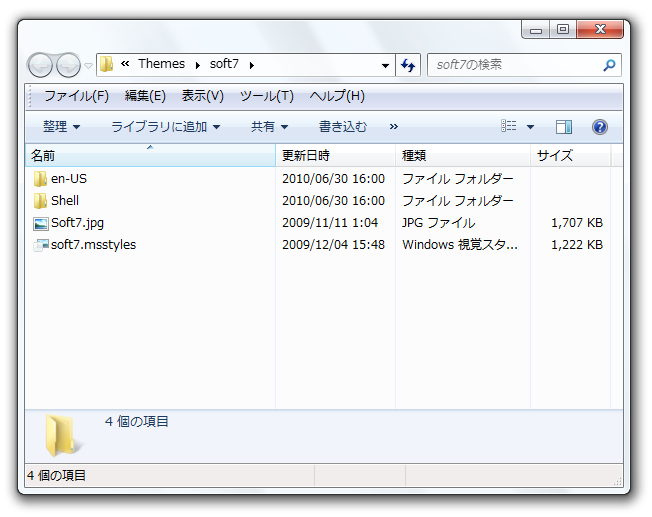Click the 1,222 KB size cell
The image size is (652, 517).
(x=577, y=245)
